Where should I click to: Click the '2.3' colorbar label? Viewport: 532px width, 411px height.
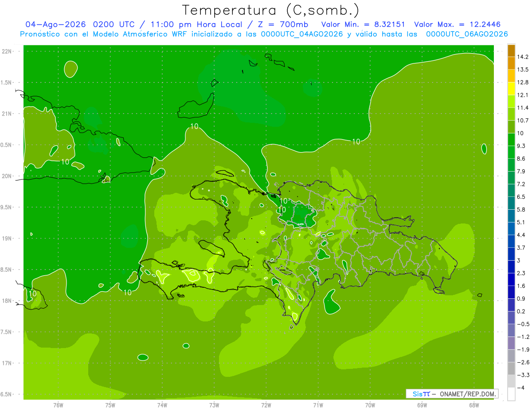(x=521, y=273)
